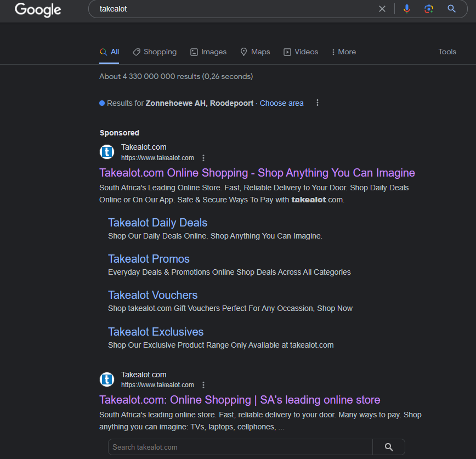Click the magnifier button in the takealot.com site search
476x459 pixels.
click(389, 447)
